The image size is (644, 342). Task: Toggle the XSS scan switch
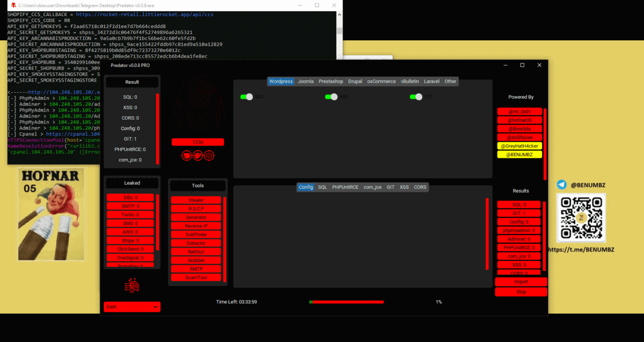332,97
